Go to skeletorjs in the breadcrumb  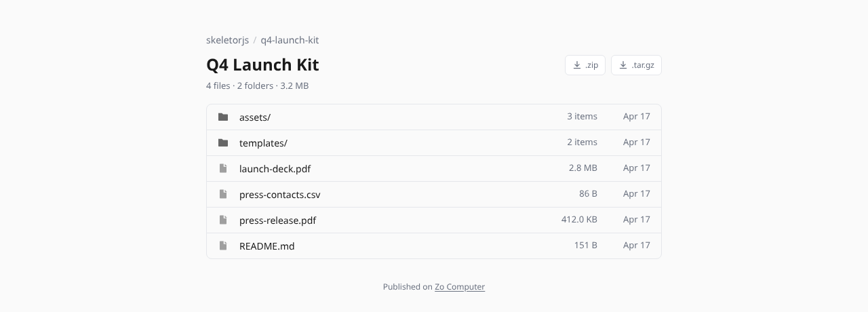[228, 40]
